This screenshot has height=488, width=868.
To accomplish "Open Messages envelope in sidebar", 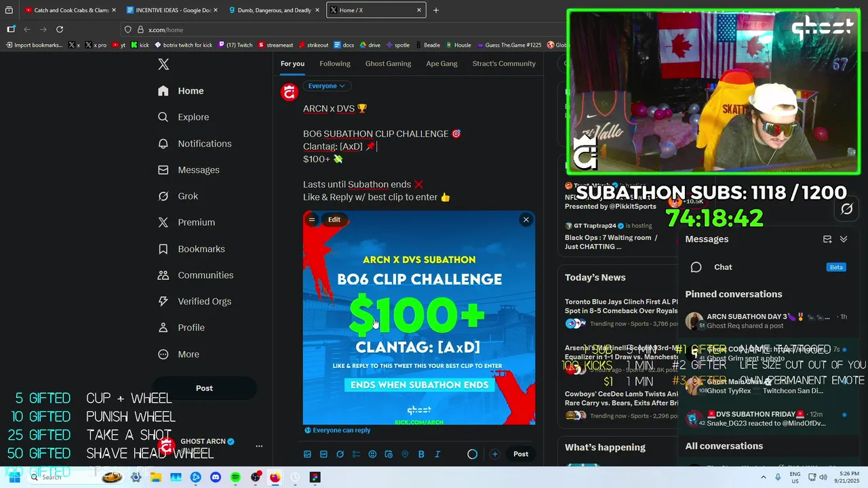I will (x=189, y=170).
